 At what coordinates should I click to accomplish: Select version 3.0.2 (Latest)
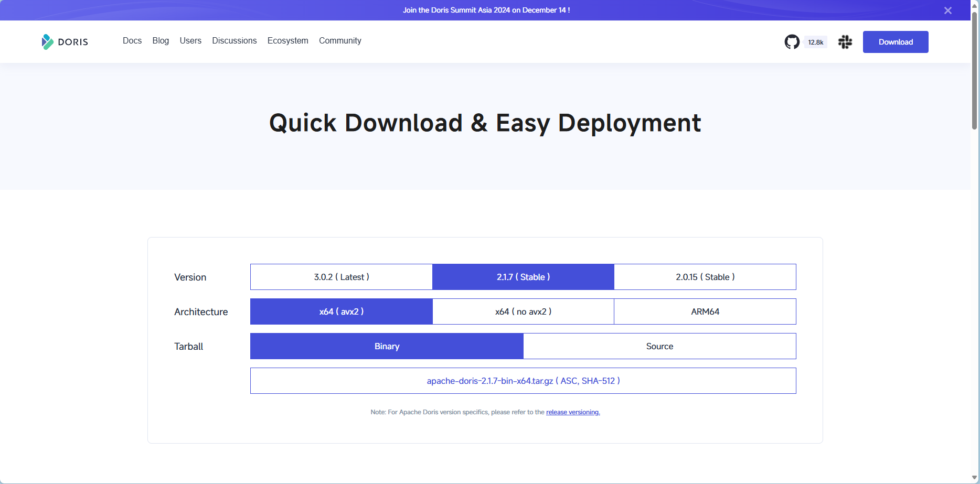click(342, 277)
